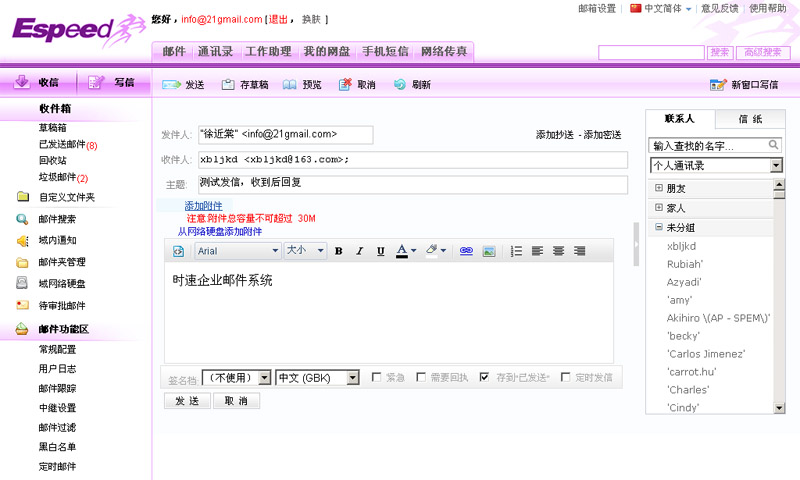This screenshot has height=480, width=800.
Task: Switch to the 信纸 tab
Action: (749, 119)
